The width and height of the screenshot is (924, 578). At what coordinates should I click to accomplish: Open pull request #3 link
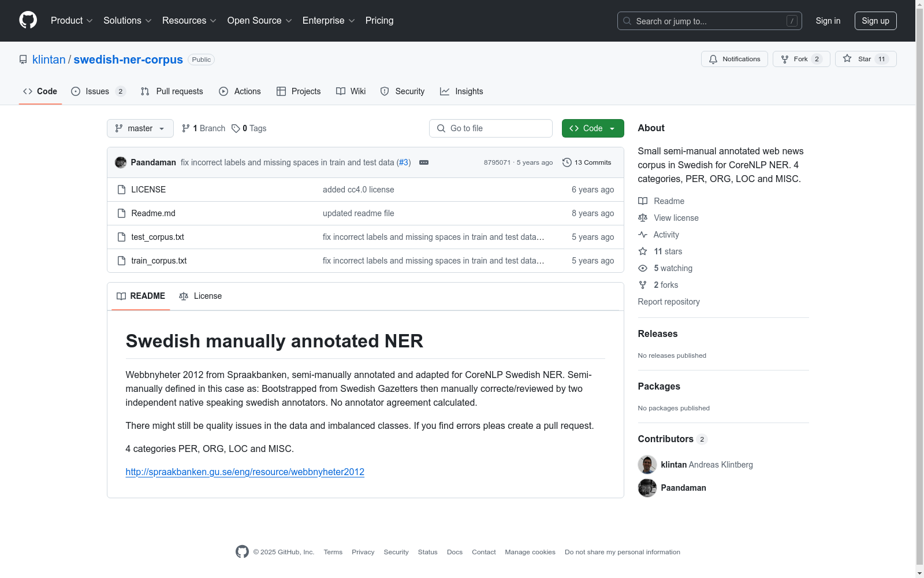tap(404, 162)
